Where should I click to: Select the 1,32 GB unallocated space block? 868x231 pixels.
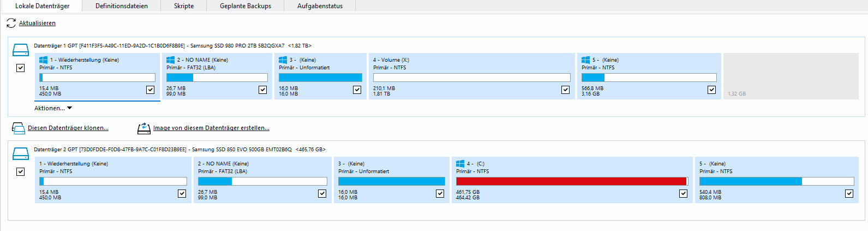pos(791,76)
